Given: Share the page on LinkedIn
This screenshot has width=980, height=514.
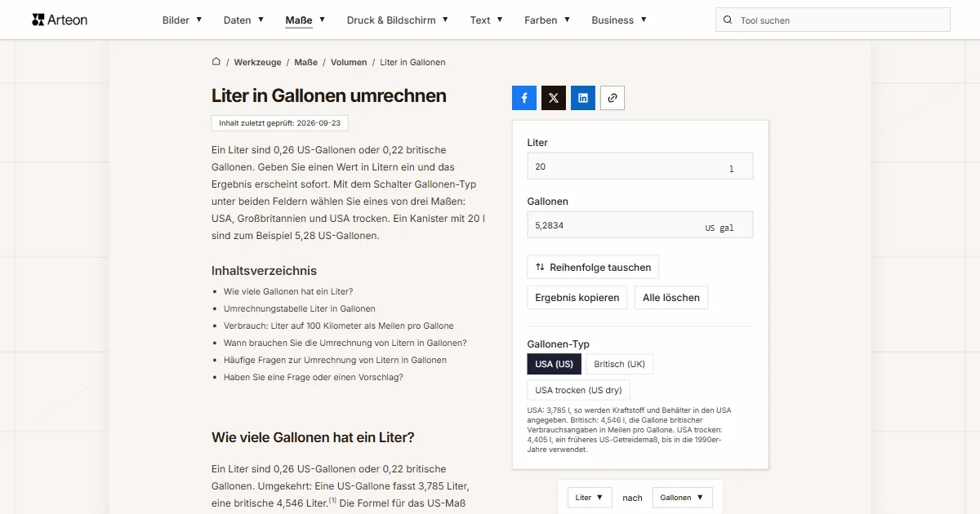Looking at the screenshot, I should [583, 98].
